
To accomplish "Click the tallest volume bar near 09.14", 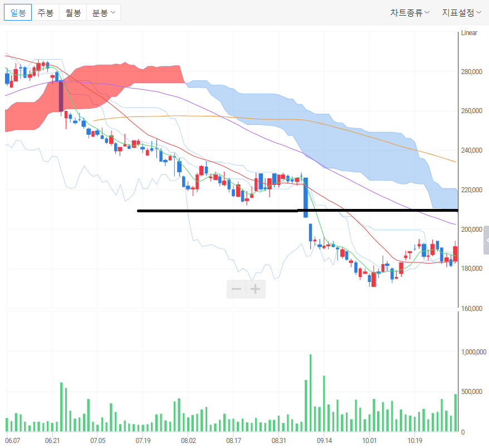I will click(x=311, y=393).
